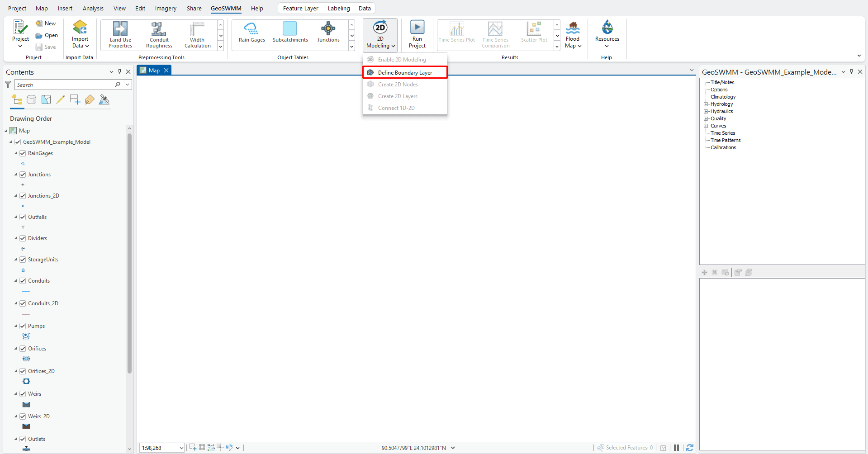Toggle visibility of the Conduits_2D layer

pyautogui.click(x=23, y=303)
